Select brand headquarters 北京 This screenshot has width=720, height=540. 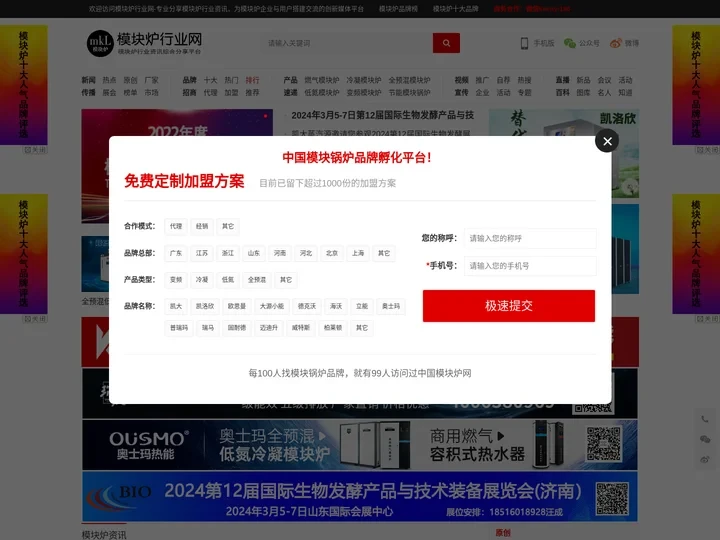pyautogui.click(x=332, y=253)
